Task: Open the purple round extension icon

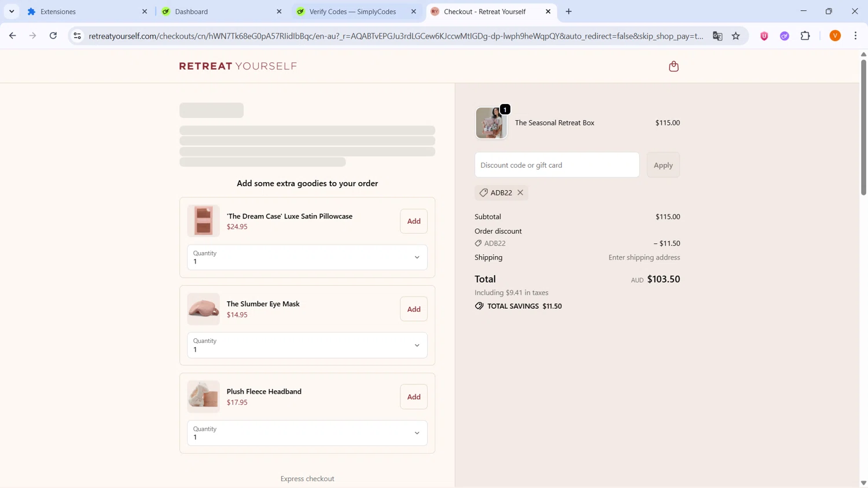Action: [785, 36]
